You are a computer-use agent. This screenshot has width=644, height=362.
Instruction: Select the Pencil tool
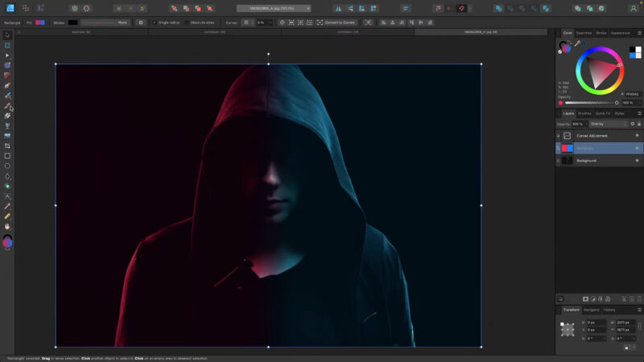pyautogui.click(x=7, y=96)
